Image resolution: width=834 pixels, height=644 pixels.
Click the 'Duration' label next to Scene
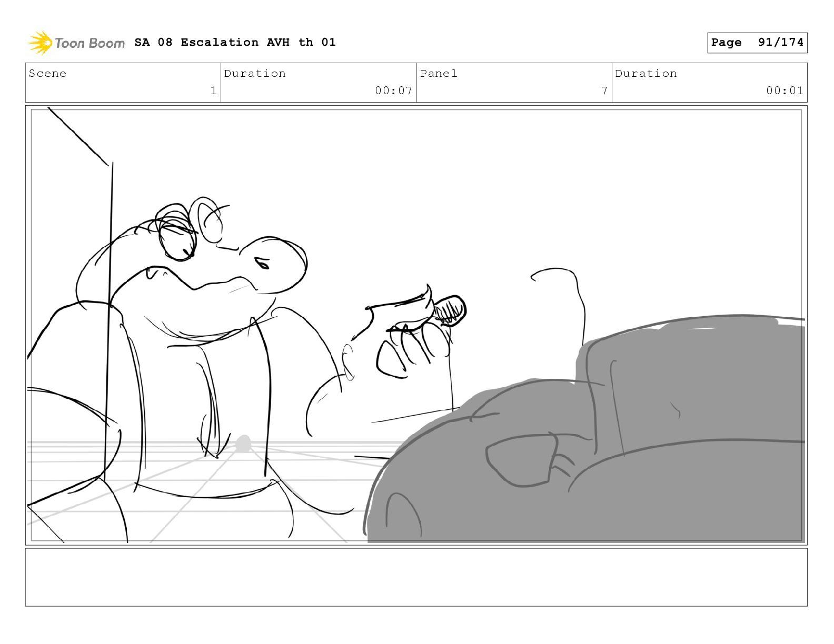tap(255, 74)
